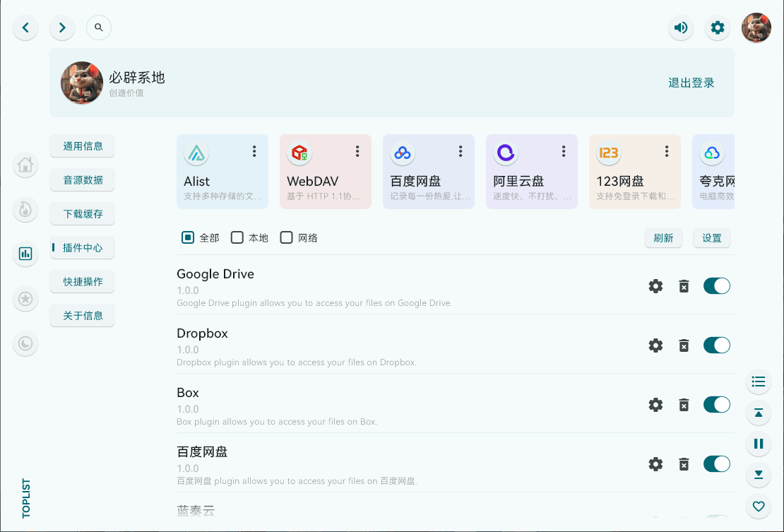Viewport: 784px width, 532px height.
Task: Open the 下载缓存 section
Action: pos(82,214)
